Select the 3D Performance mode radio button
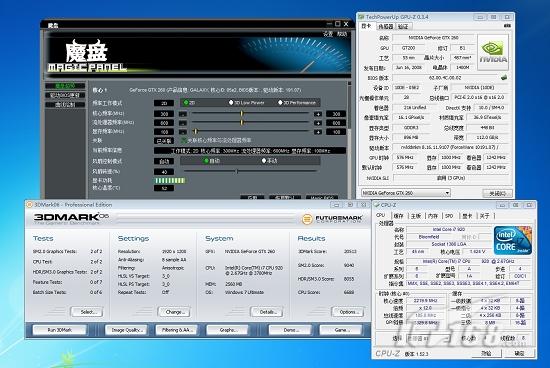Screen dimensions: 550x368 280,102
